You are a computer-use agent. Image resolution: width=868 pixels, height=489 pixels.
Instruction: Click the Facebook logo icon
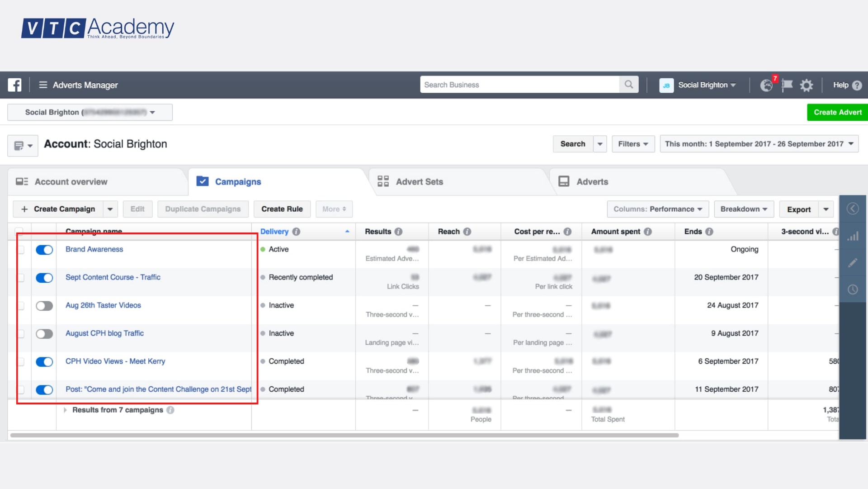pos(14,85)
